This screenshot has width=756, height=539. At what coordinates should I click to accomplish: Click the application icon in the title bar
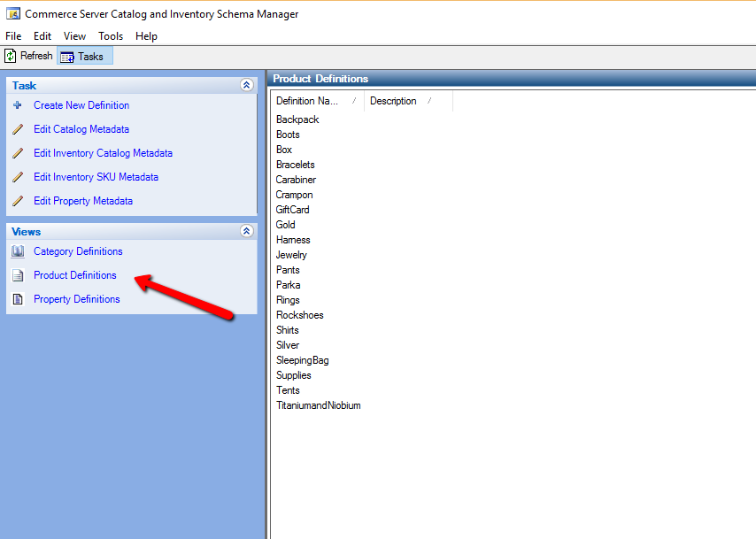pyautogui.click(x=13, y=13)
